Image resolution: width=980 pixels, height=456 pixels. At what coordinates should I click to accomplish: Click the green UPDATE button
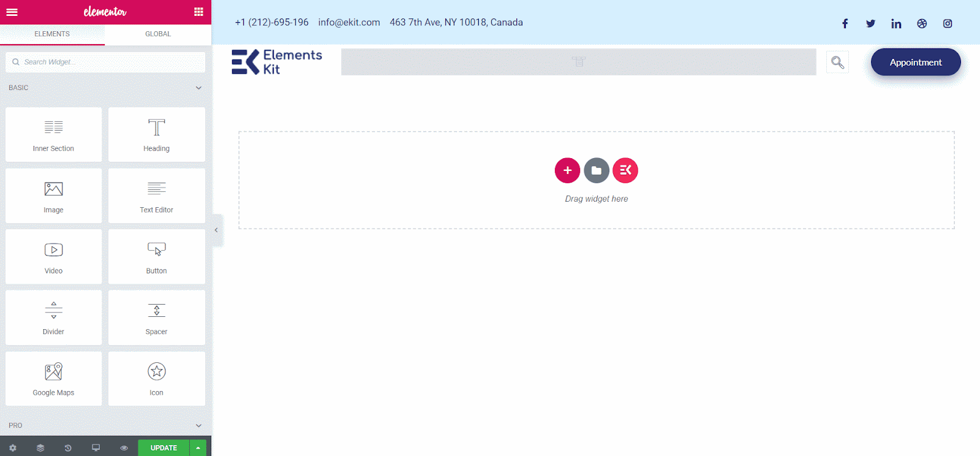click(x=164, y=448)
